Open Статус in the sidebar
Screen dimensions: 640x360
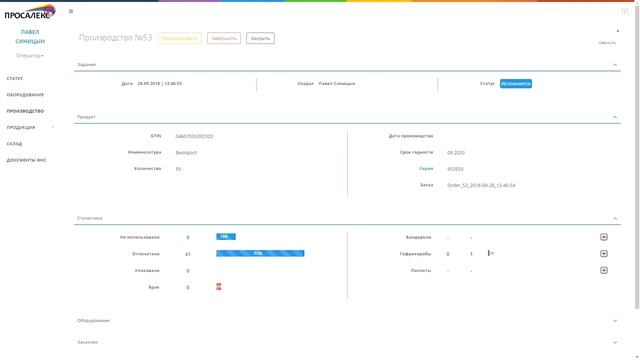pos(15,78)
